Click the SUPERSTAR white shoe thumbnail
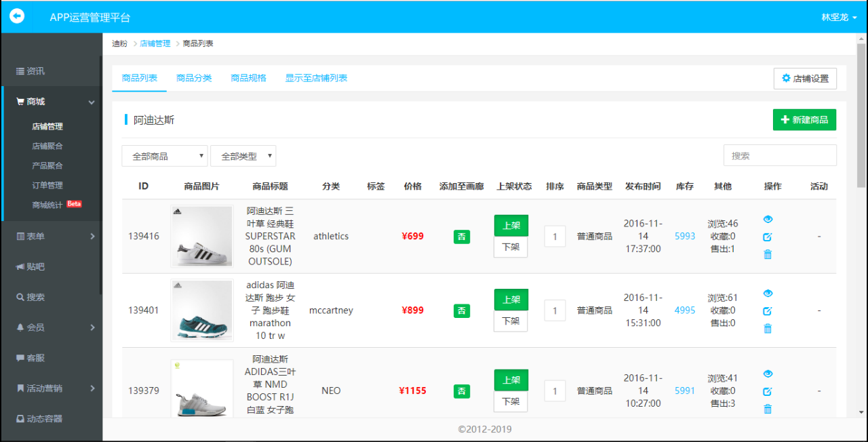 point(202,237)
